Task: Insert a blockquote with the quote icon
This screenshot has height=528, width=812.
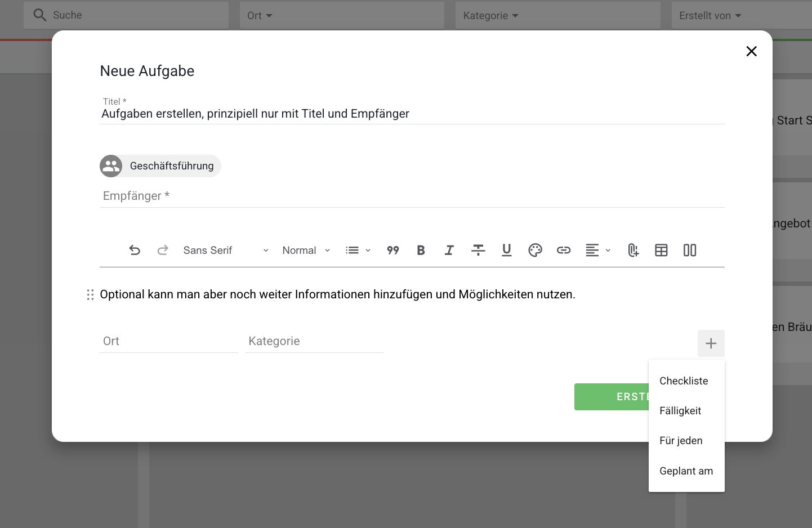Action: [393, 250]
